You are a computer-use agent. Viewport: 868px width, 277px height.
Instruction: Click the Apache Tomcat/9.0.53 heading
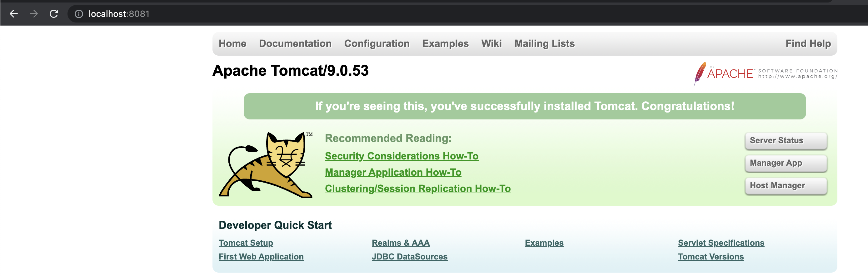coord(290,70)
